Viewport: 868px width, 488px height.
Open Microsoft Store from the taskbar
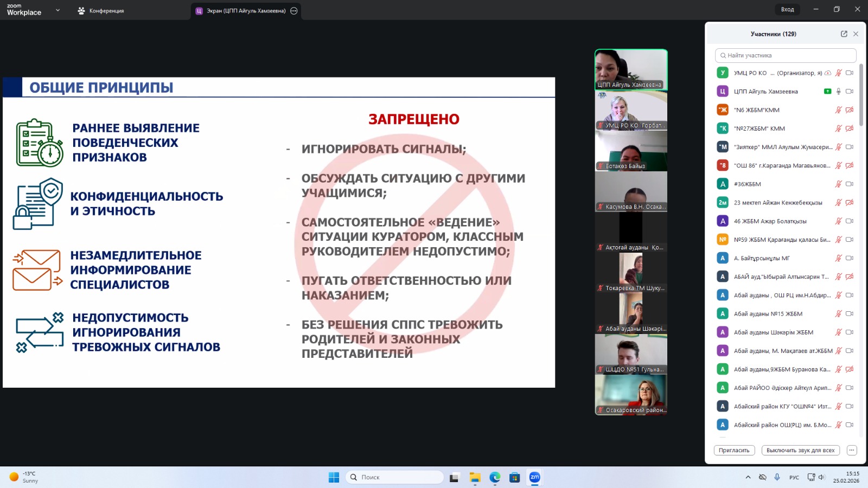tap(514, 477)
